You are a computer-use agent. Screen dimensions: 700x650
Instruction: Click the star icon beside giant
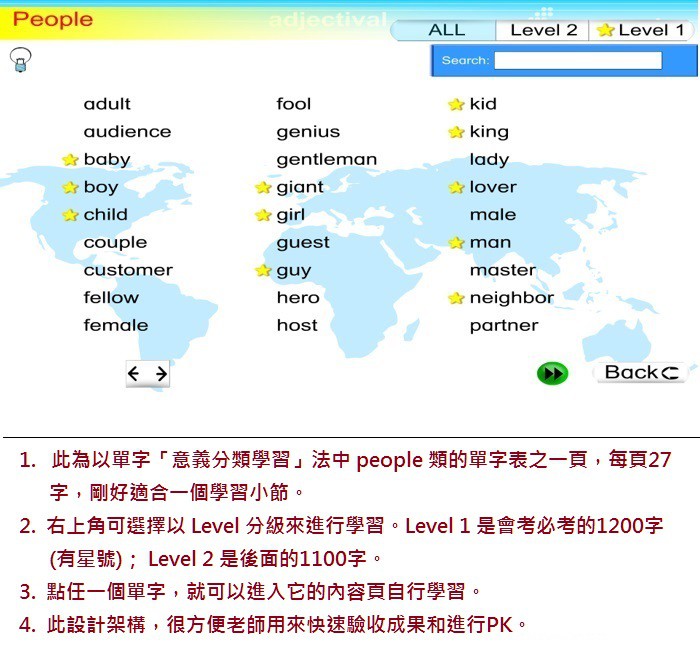[x=263, y=188]
